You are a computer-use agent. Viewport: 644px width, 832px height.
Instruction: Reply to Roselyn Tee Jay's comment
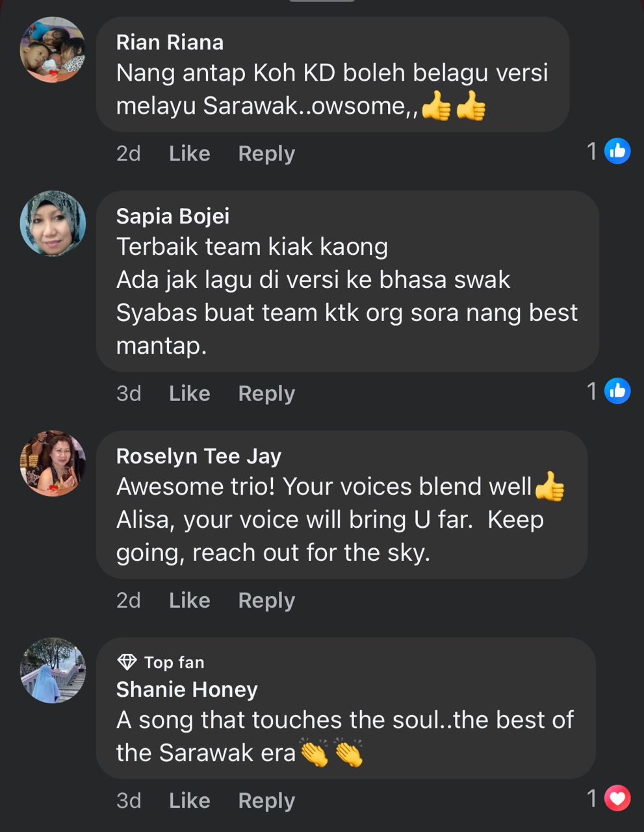266,600
